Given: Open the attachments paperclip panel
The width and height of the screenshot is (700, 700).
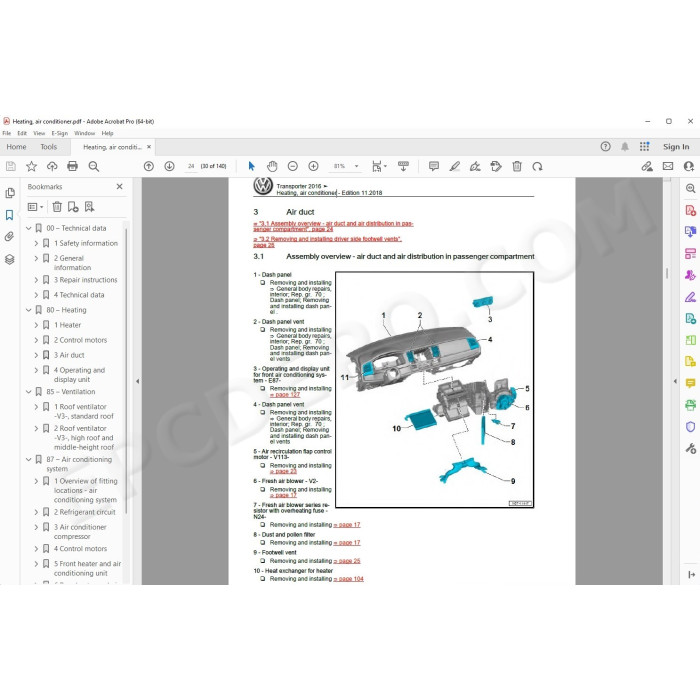Looking at the screenshot, I should pyautogui.click(x=10, y=237).
